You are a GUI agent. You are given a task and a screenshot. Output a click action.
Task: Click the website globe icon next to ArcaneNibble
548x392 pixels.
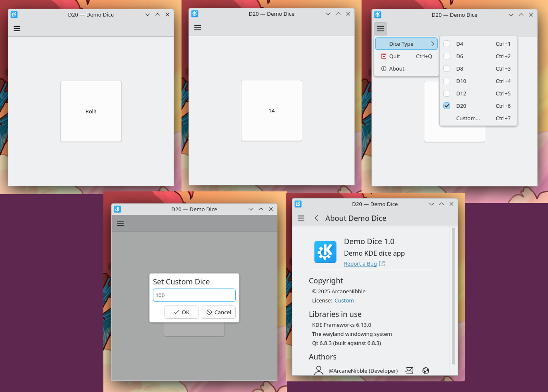[x=426, y=370]
